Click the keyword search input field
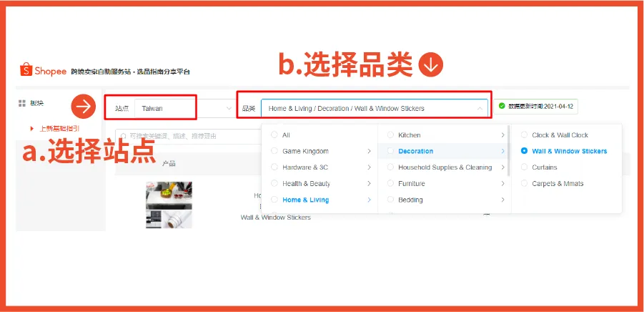Viewport: 644px width, 312px height. pyautogui.click(x=188, y=136)
